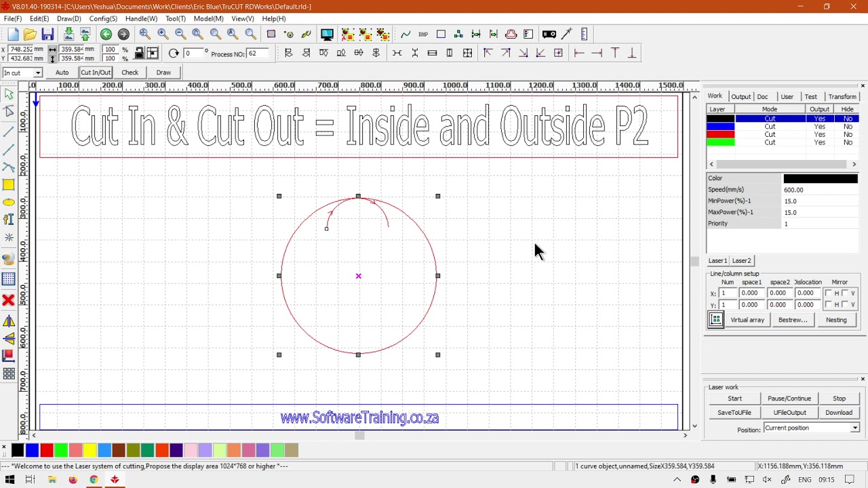Switch to the Output tab
This screenshot has height=488, width=868.
(741, 97)
